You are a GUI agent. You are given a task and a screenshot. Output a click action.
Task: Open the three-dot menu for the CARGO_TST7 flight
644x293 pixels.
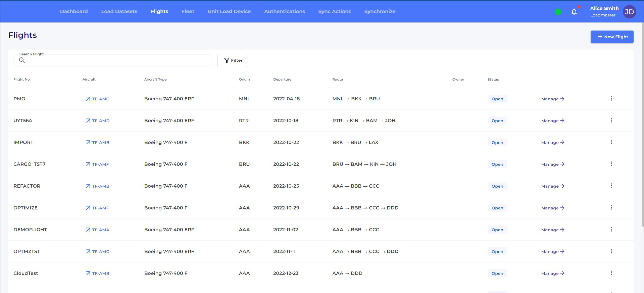(611, 164)
